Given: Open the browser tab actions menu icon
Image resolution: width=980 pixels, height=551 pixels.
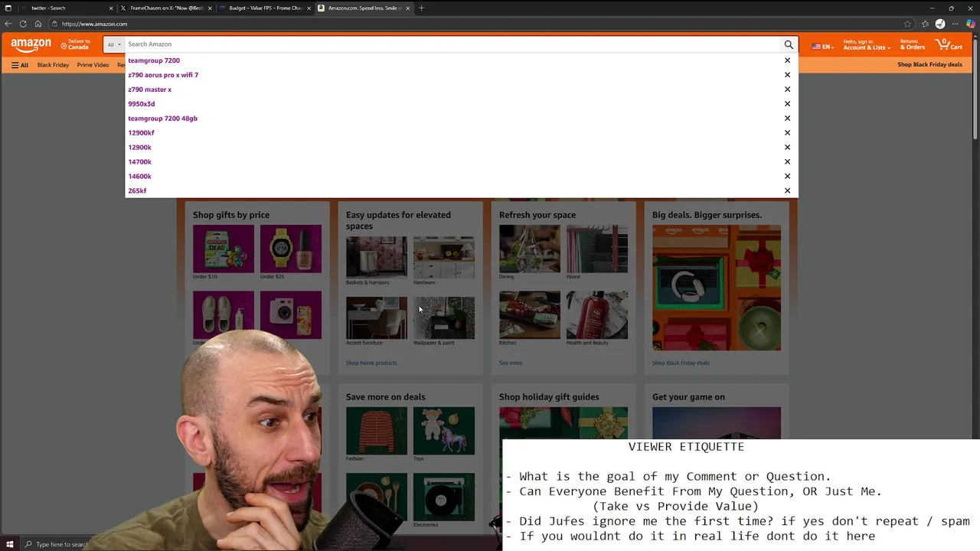Looking at the screenshot, I should click(8, 8).
